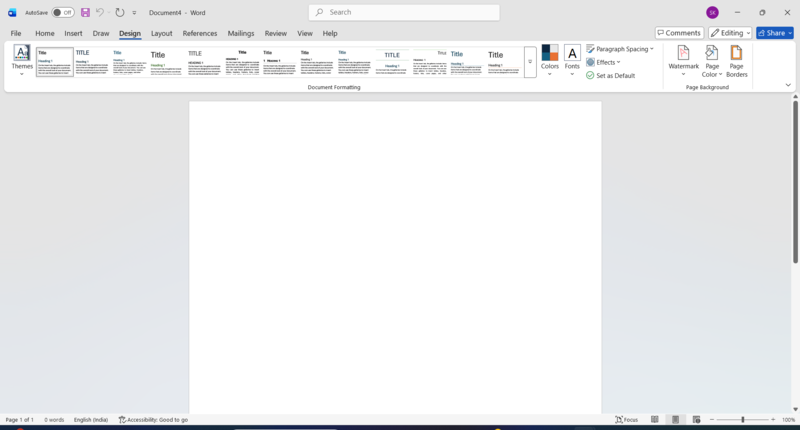Screen dimensions: 800x430
Task: Click the 0 words counter
Action: point(54,420)
